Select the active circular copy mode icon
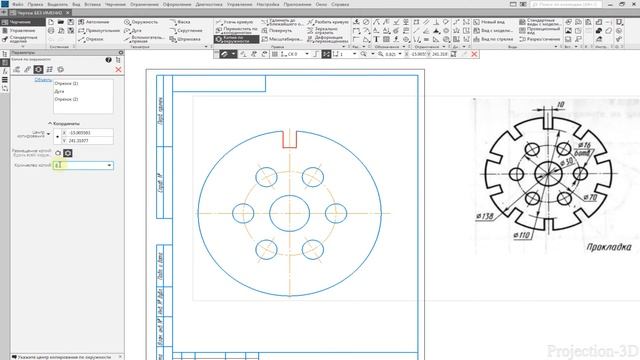Screen dimensions: 640x360 pyautogui.click(x=38, y=69)
